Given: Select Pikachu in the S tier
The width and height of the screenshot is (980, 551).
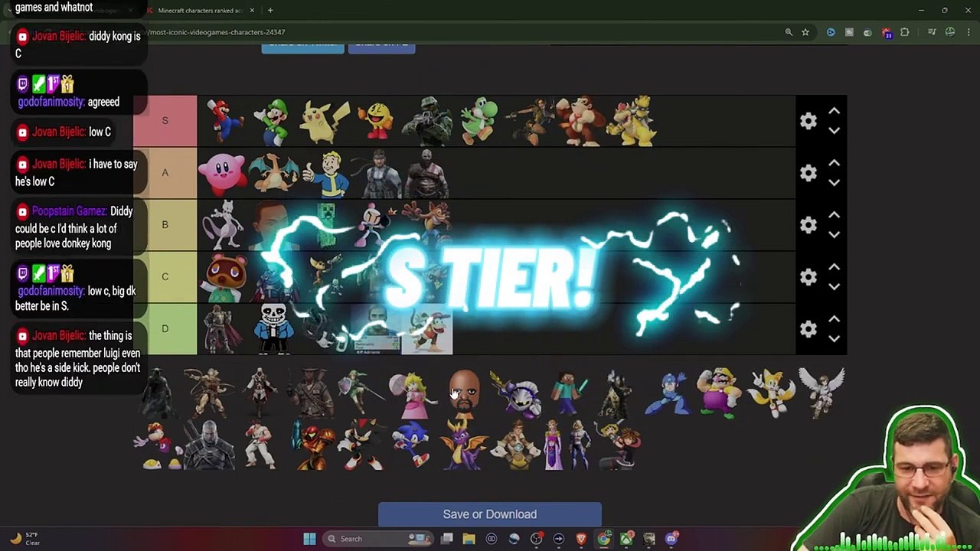Looking at the screenshot, I should tap(325, 121).
